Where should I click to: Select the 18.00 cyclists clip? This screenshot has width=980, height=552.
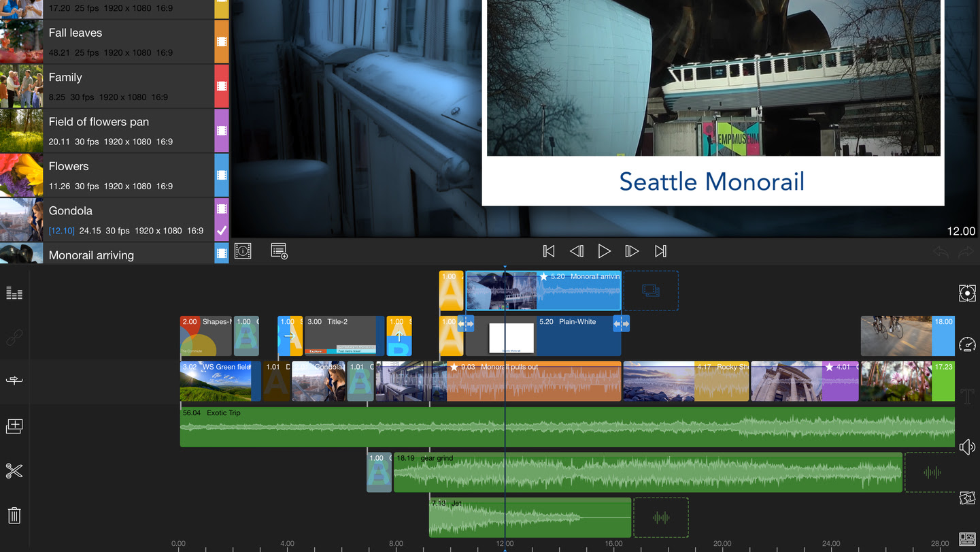point(908,336)
